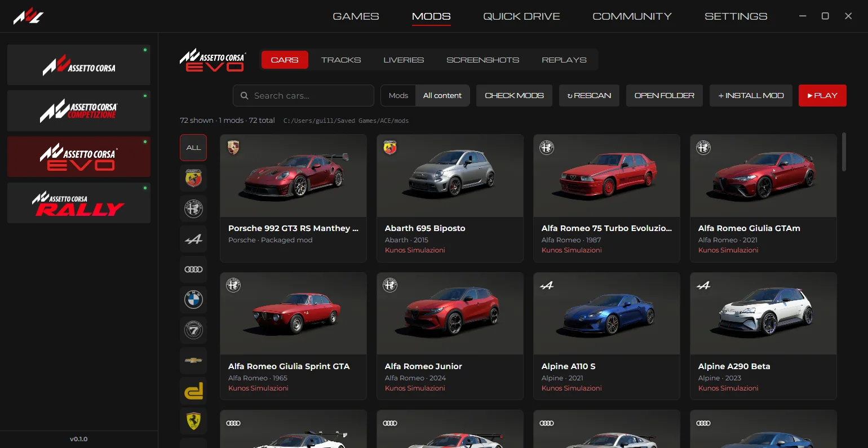Filter cars by Alpine brand icon
Screen dimensions: 868x448
point(193,239)
